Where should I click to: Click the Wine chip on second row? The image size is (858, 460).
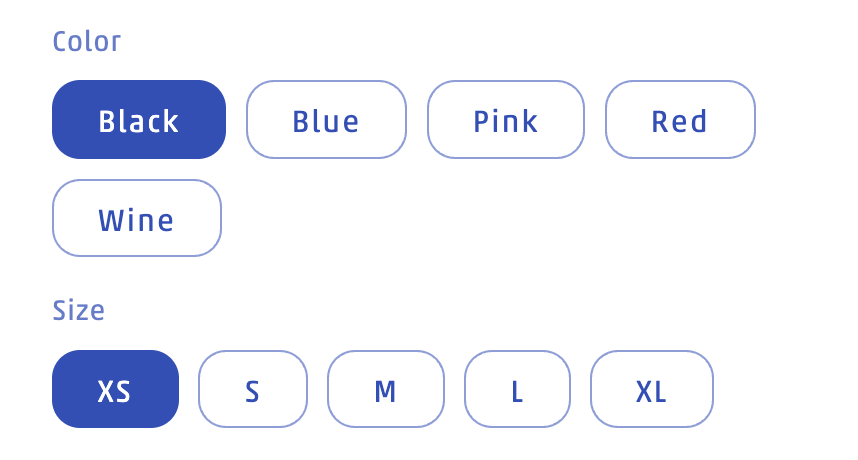tap(136, 219)
